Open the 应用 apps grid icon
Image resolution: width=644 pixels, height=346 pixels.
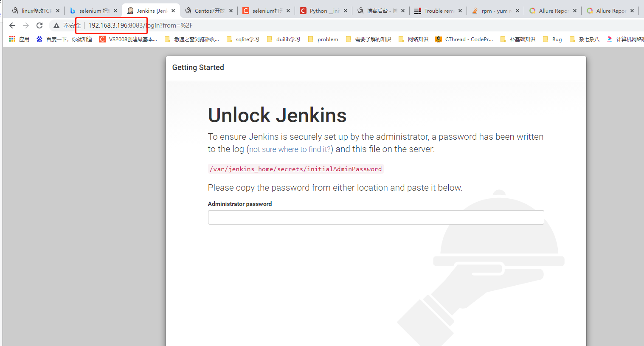coord(12,39)
